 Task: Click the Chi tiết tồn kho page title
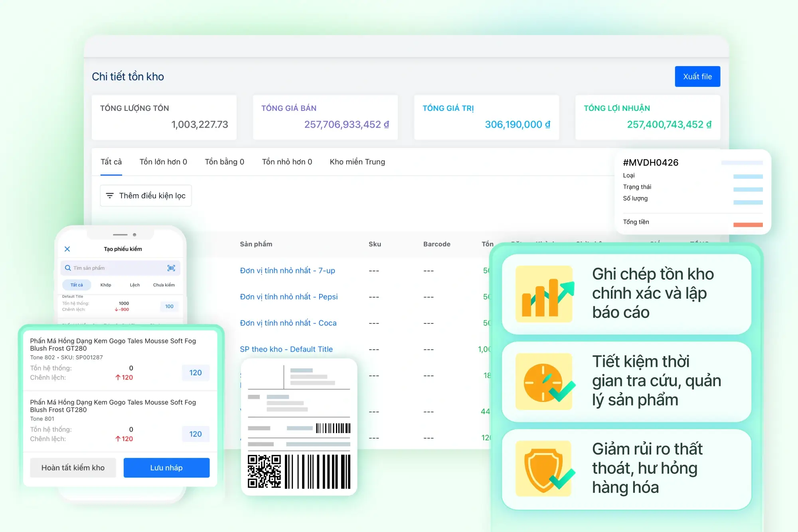[x=128, y=77]
